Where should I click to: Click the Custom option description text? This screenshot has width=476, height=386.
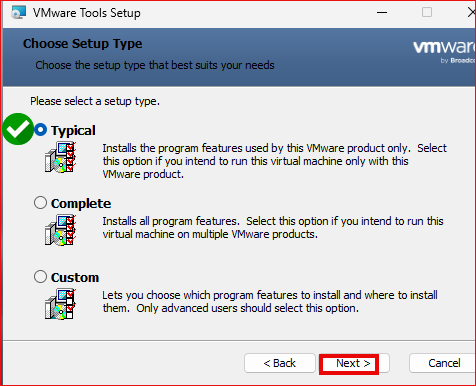270,302
